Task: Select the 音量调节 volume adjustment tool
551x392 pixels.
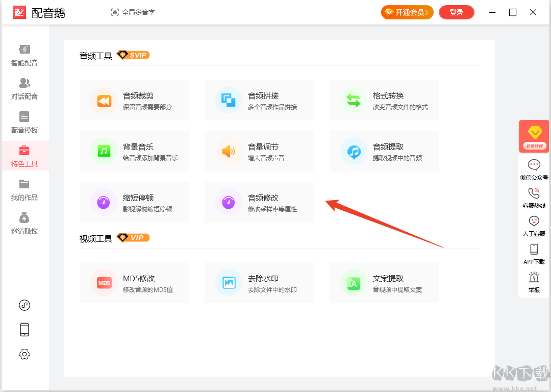Action: [x=259, y=151]
